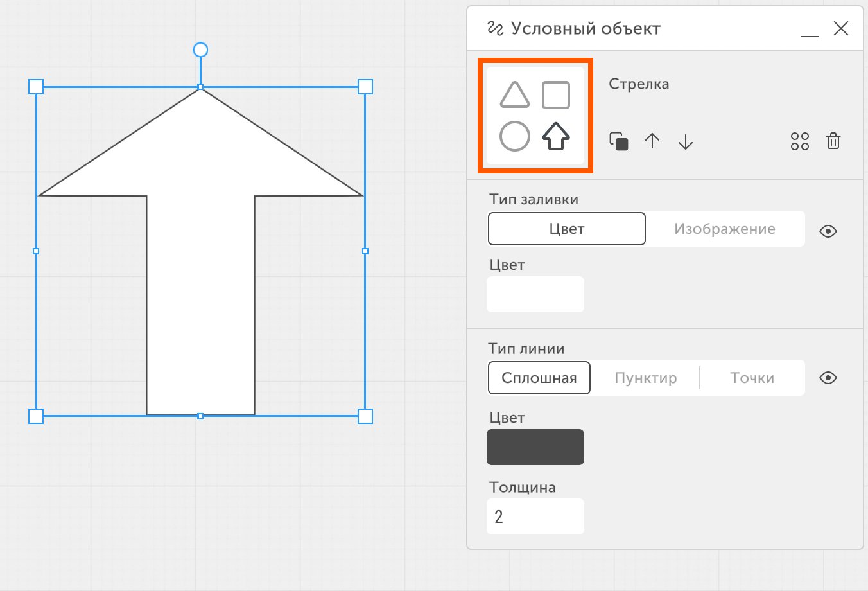The height and width of the screenshot is (591, 868).
Task: Click the top-right selection corner handle
Action: click(365, 87)
